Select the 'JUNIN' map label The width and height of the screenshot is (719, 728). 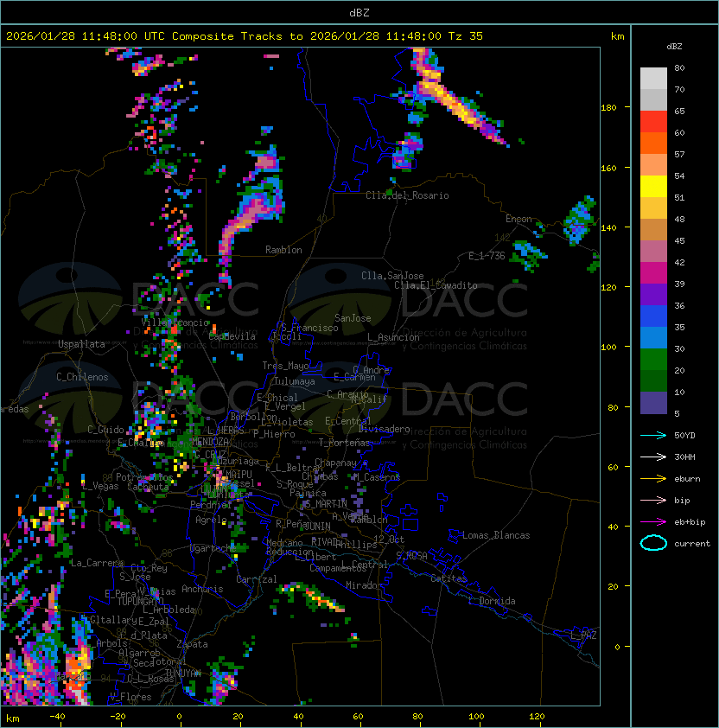point(317,526)
